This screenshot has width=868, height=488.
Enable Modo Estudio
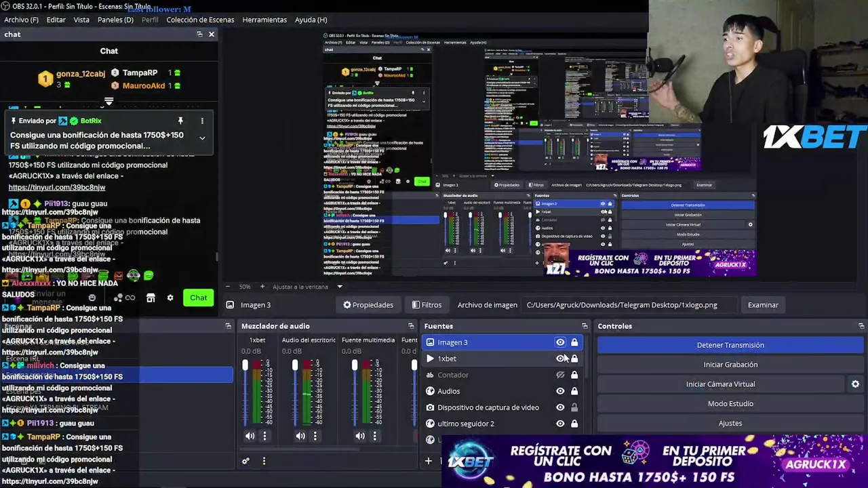click(730, 403)
